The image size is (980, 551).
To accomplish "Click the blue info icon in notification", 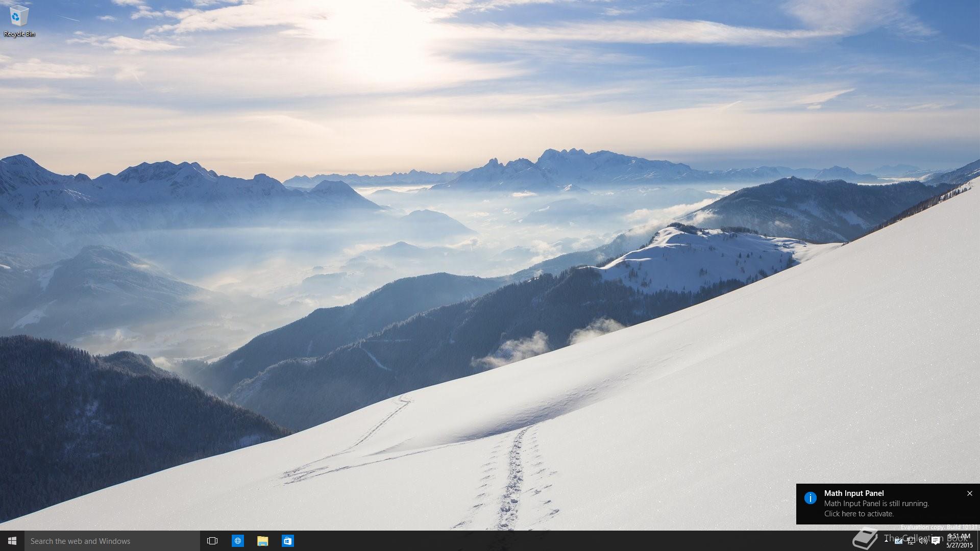I will (810, 498).
